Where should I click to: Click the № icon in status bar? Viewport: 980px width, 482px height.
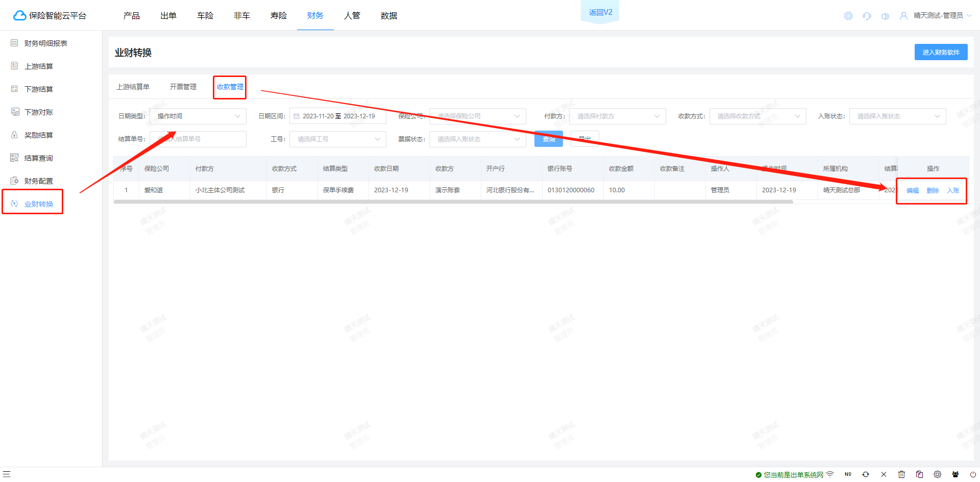848,474
